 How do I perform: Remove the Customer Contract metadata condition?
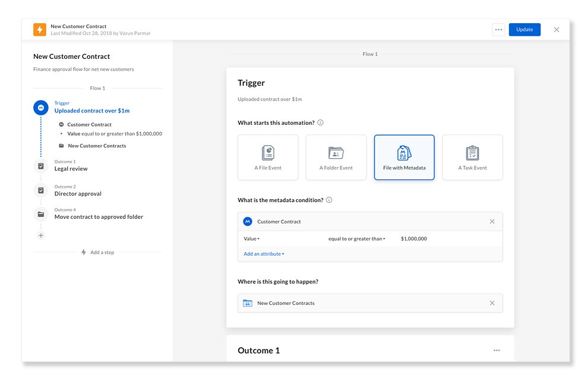(x=492, y=221)
